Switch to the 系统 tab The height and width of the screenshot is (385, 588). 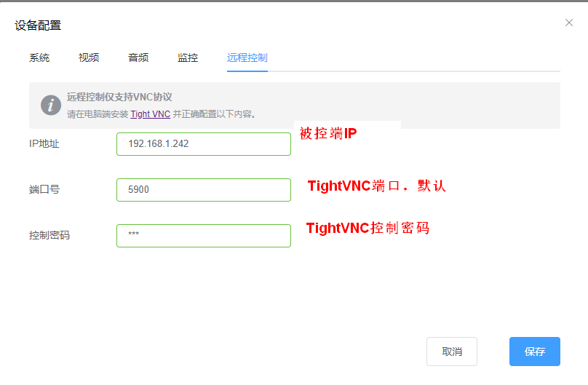pos(39,57)
